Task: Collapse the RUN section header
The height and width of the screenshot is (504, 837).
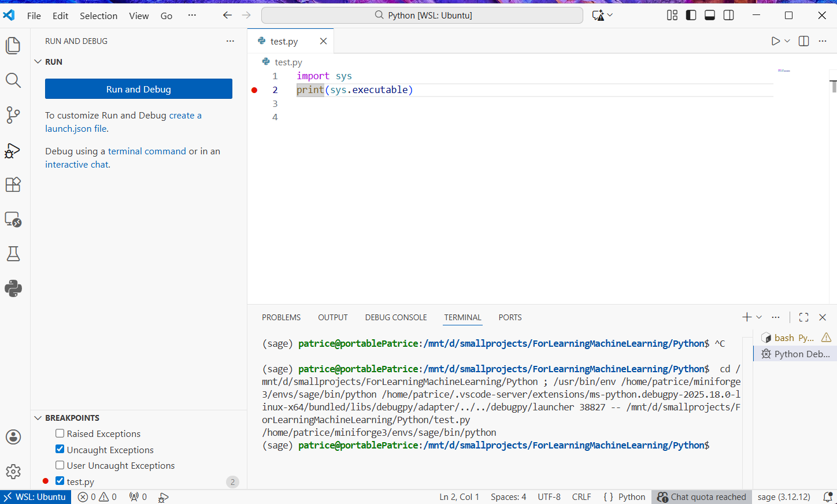Action: (38, 62)
